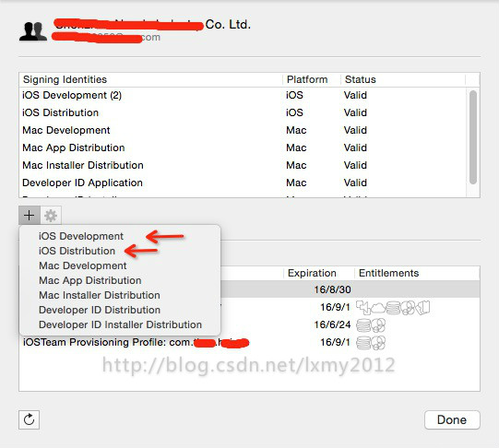Viewport: 499px width, 448px height.
Task: Click the signing identities list scrollbar
Action: (473, 137)
